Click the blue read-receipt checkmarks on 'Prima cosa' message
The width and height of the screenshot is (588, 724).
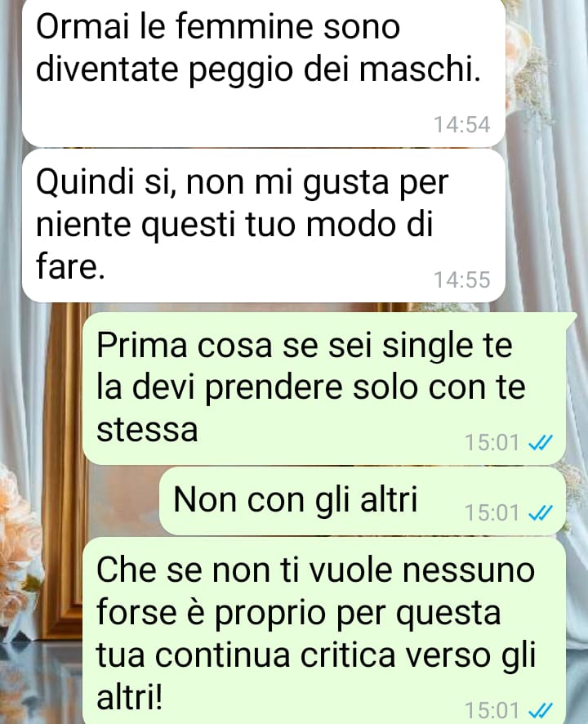(x=540, y=443)
